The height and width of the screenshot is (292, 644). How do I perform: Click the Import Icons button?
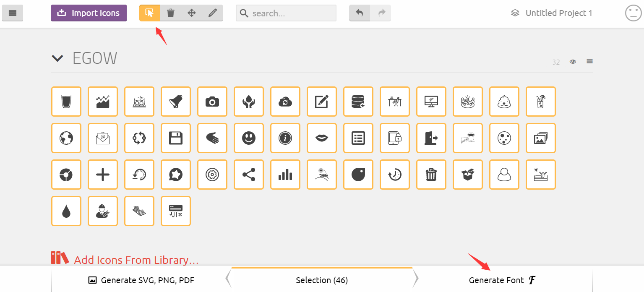coord(89,13)
